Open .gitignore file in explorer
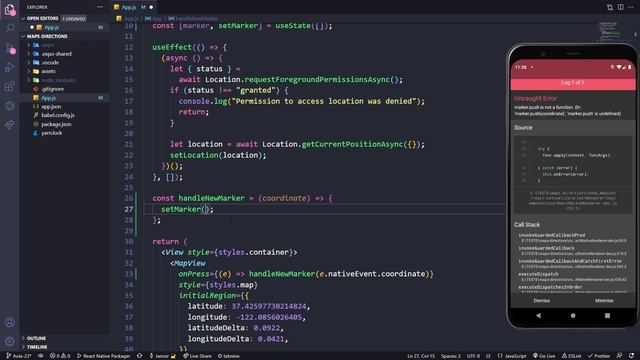The height and width of the screenshot is (360, 640). pyautogui.click(x=52, y=89)
